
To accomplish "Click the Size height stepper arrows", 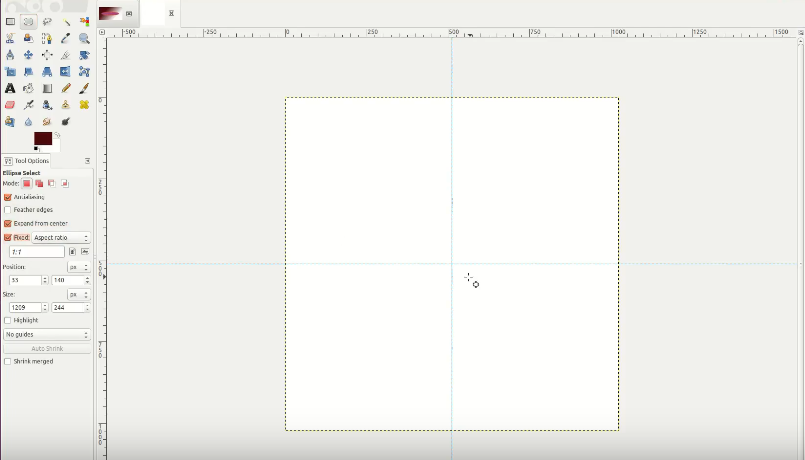I will [x=87, y=308].
